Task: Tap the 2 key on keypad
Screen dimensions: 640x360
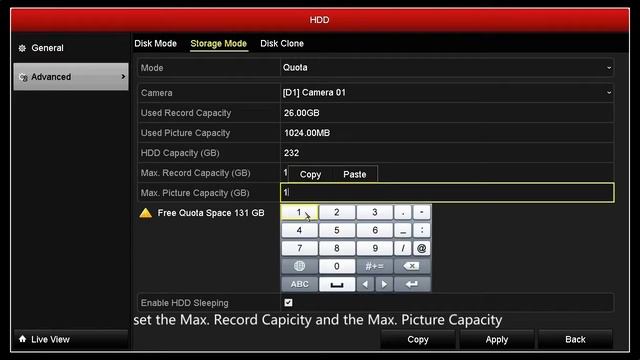Action: coord(337,212)
